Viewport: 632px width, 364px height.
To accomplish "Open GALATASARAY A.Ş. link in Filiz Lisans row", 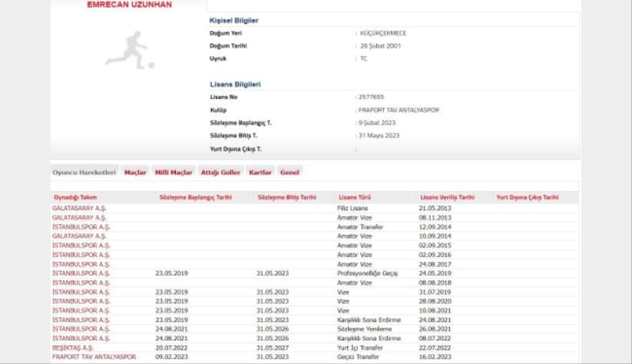I will coord(79,208).
